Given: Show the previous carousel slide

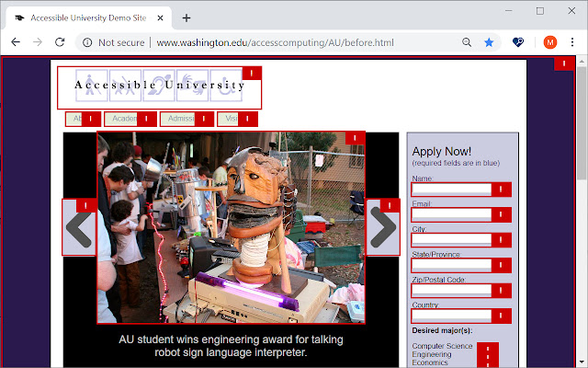Looking at the screenshot, I should click(x=79, y=227).
